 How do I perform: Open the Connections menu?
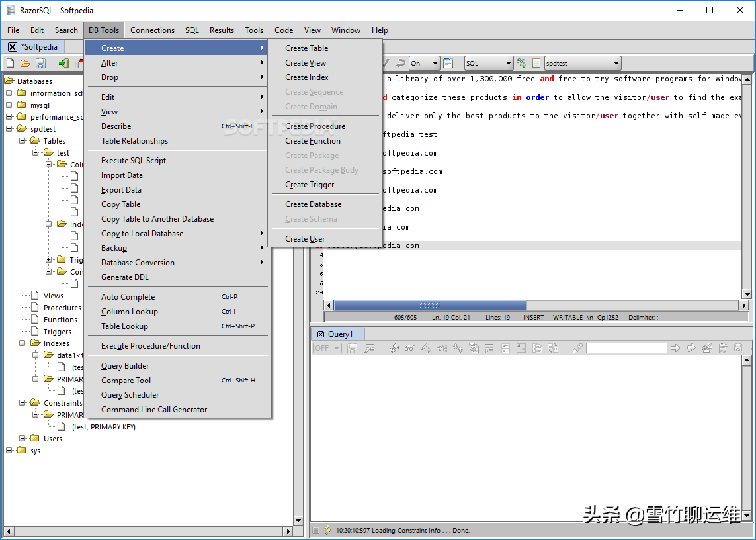pyautogui.click(x=152, y=30)
